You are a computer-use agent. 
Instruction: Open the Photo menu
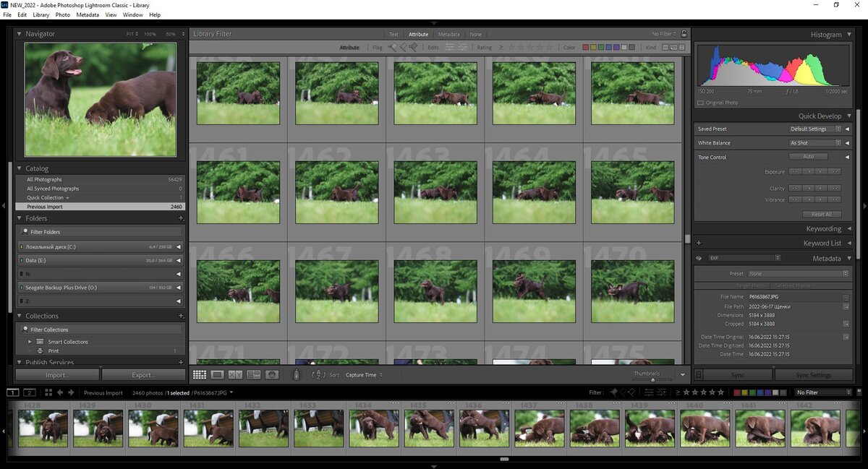click(63, 14)
